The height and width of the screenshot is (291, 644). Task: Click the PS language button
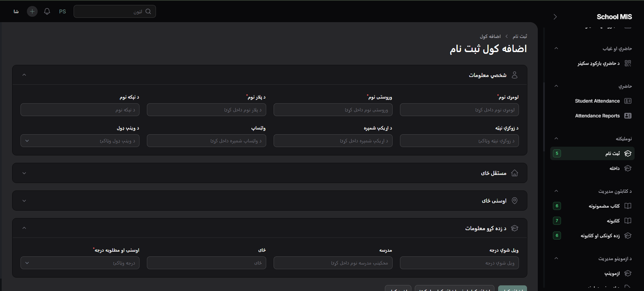click(62, 11)
